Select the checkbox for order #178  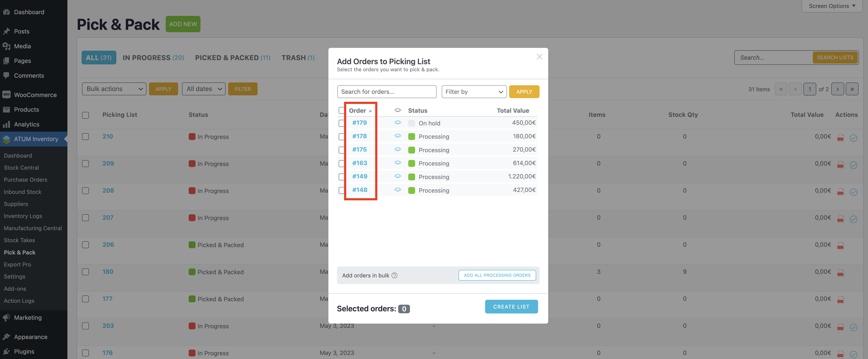(341, 137)
